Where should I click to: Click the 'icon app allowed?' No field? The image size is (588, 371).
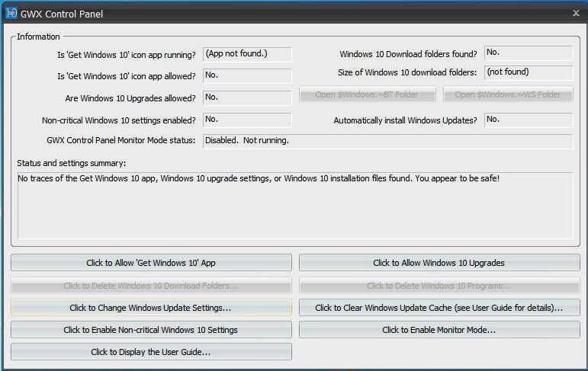pos(247,75)
